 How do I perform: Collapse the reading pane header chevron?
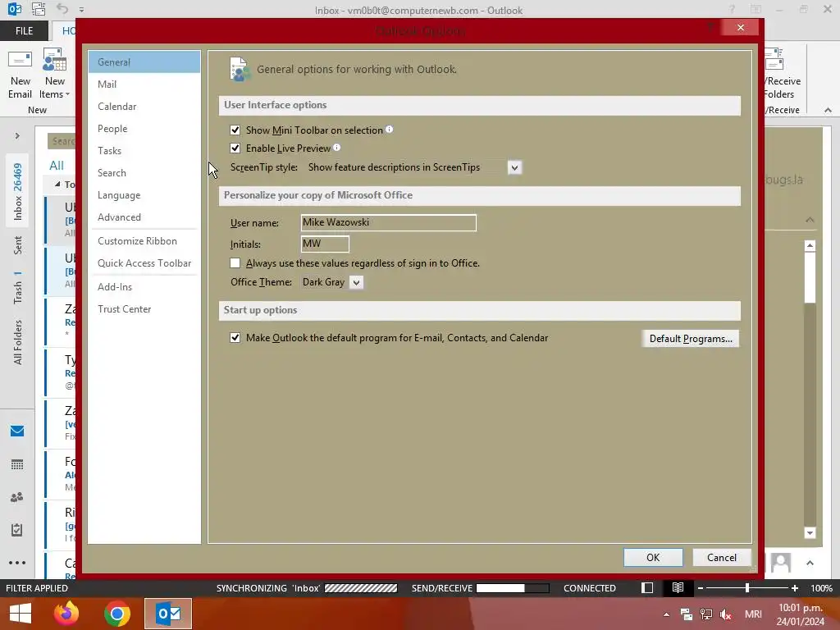coord(810,220)
